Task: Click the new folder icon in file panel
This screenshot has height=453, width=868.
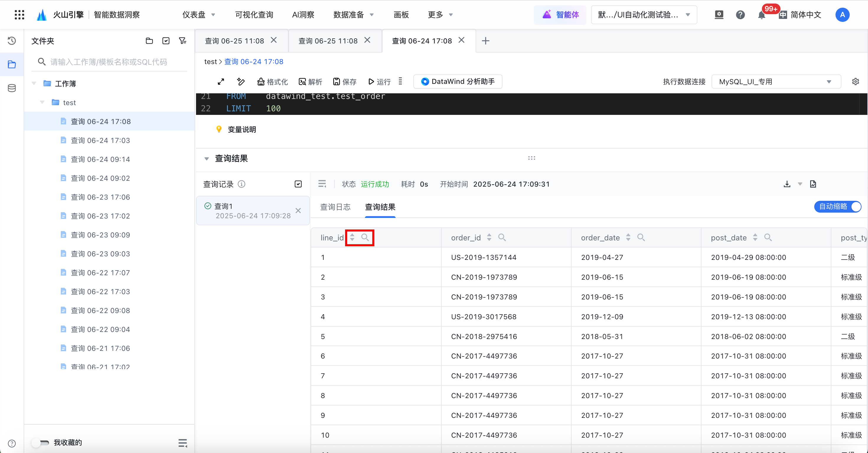Action: pos(149,41)
